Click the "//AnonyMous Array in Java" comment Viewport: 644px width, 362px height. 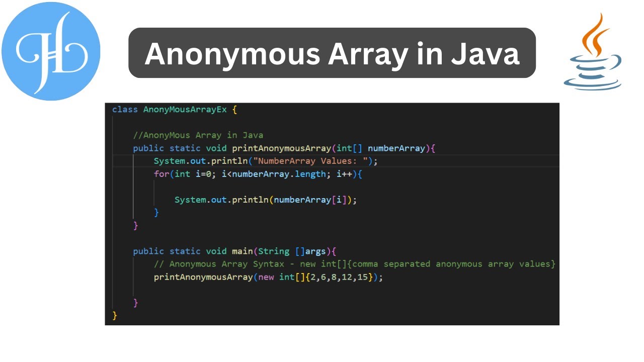click(x=198, y=135)
